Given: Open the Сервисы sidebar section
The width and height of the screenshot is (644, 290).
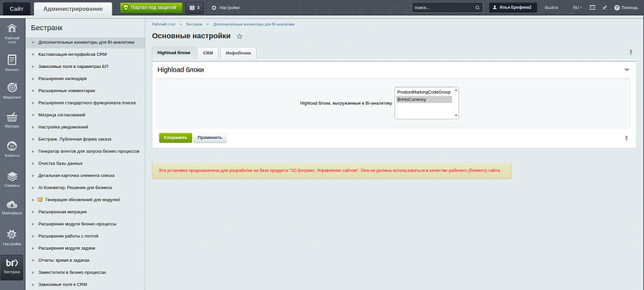Looking at the screenshot, I should [12, 179].
